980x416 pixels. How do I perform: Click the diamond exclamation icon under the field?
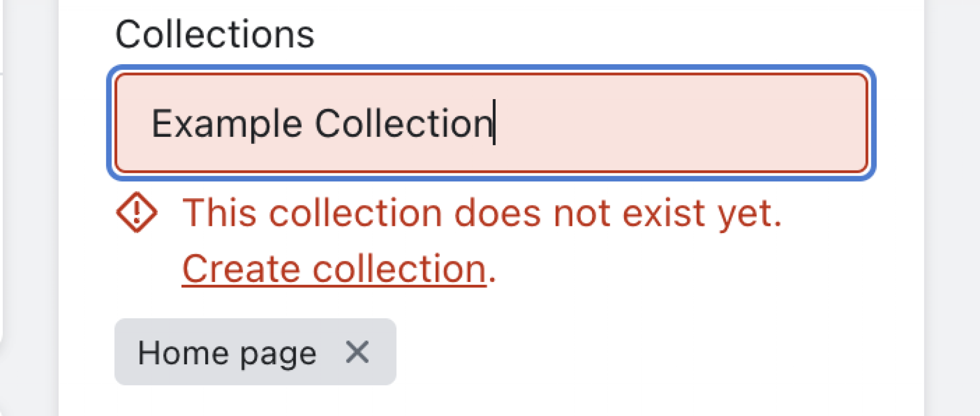tap(136, 212)
